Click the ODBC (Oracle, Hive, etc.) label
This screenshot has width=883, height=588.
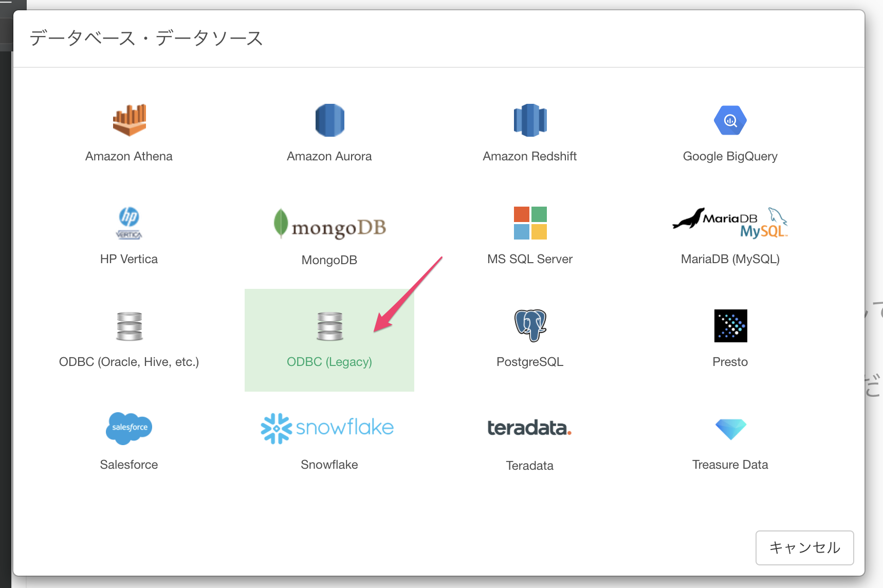pos(129,362)
